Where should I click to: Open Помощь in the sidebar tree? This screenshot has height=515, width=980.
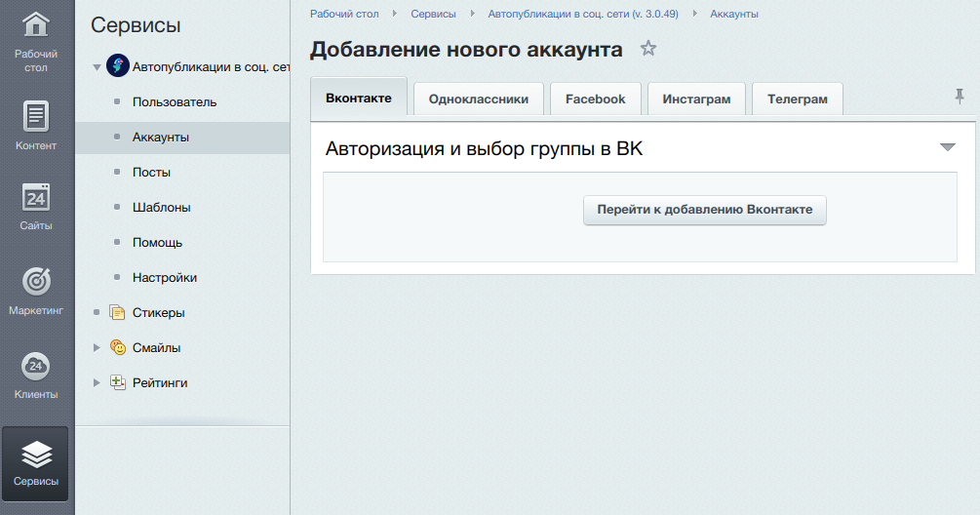pyautogui.click(x=158, y=243)
